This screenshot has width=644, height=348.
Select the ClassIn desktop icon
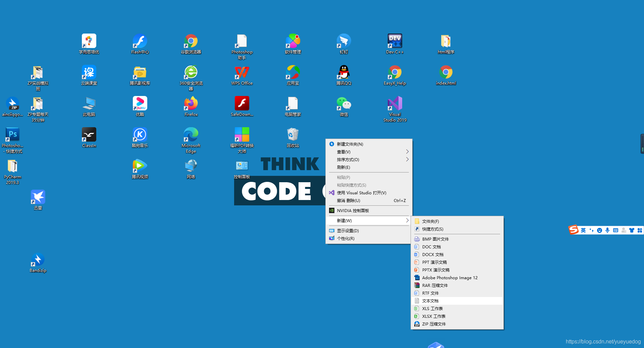click(89, 137)
